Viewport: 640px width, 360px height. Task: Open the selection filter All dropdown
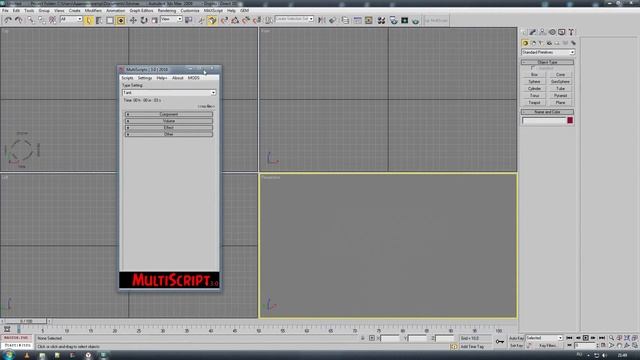(x=71, y=19)
